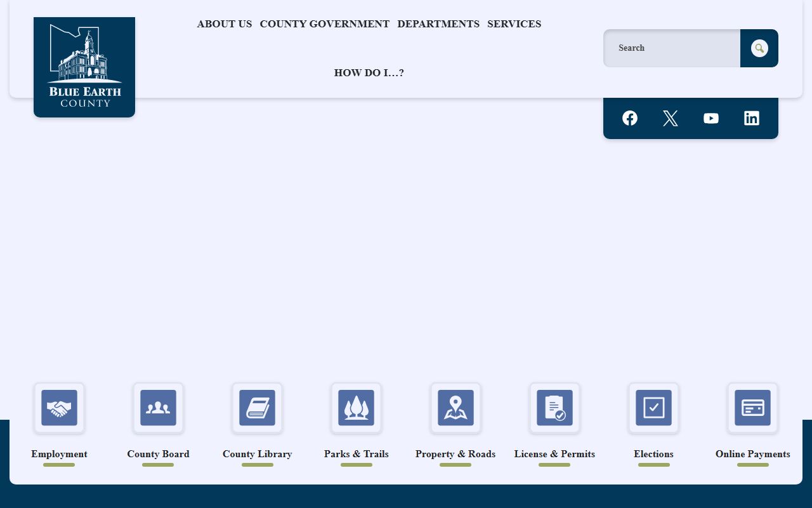Open the Facebook social icon
Image resolution: width=812 pixels, height=508 pixels.
click(x=630, y=118)
